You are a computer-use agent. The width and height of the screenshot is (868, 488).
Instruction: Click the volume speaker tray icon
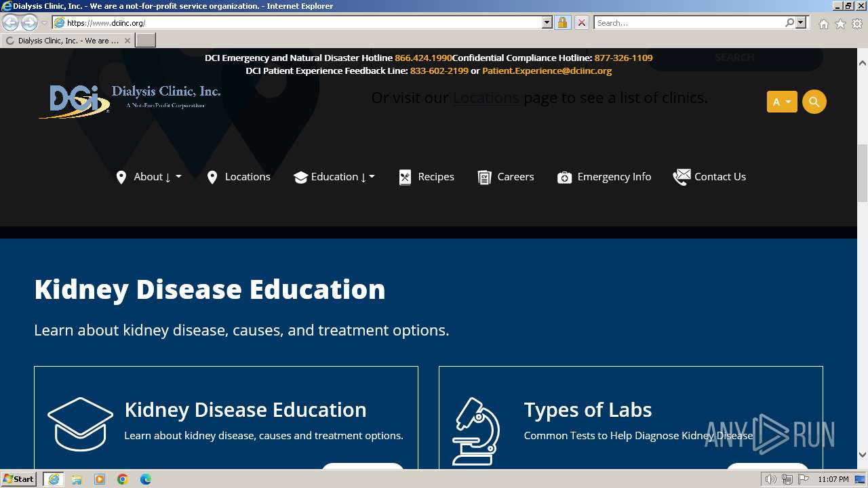pyautogui.click(x=770, y=479)
